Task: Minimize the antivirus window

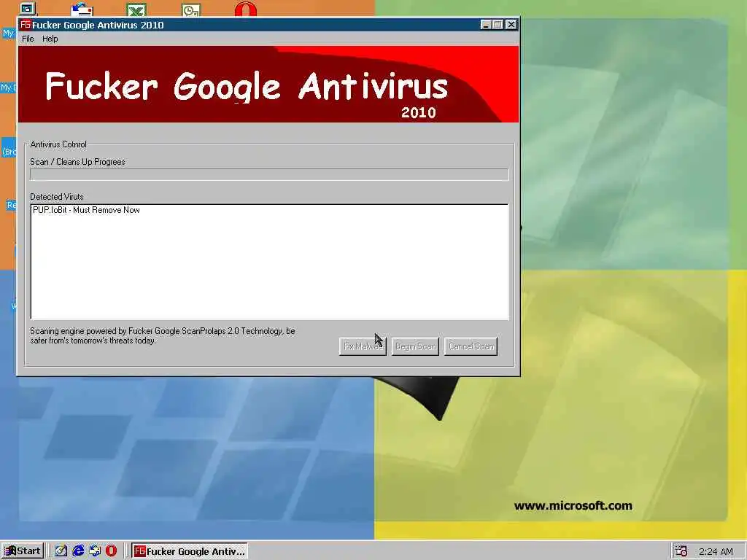Action: point(486,25)
